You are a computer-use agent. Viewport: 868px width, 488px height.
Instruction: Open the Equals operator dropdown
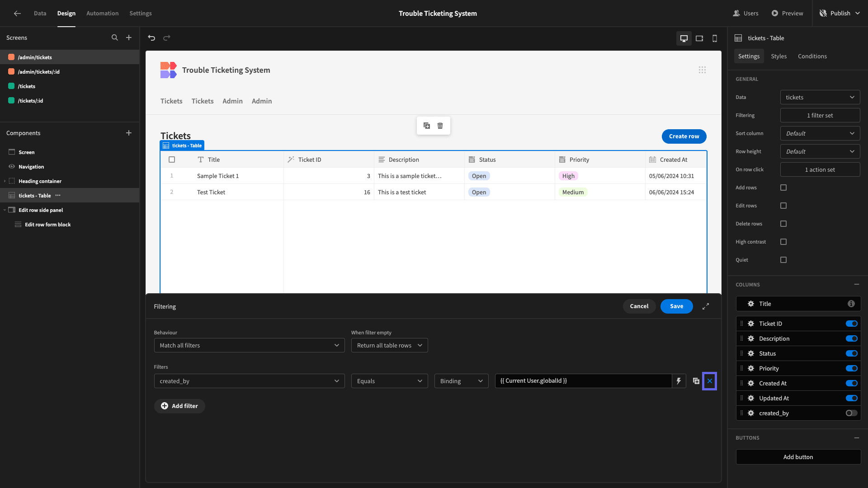[389, 381]
